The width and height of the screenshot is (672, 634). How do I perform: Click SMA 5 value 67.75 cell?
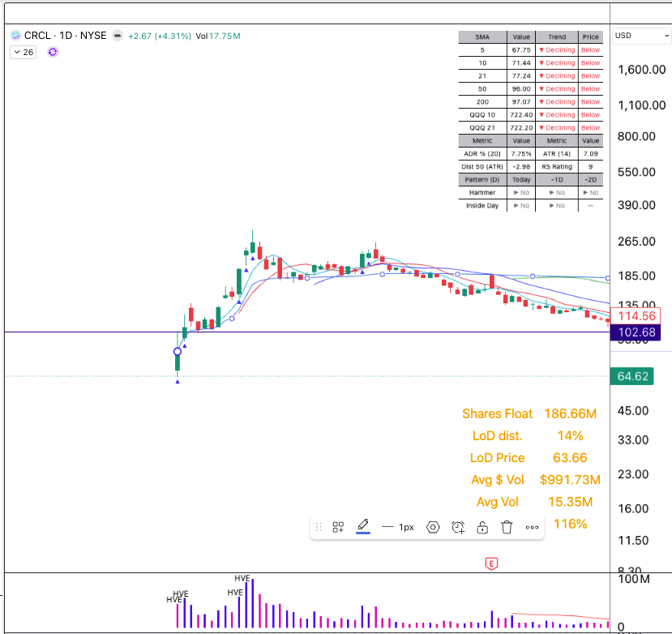click(521, 49)
